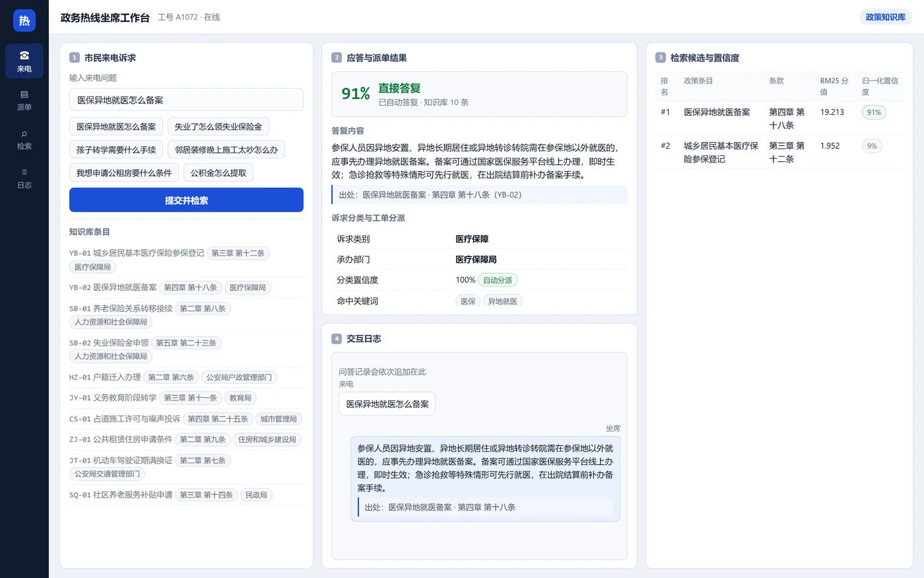Viewport: 924px width, 578px height.
Task: Click the 异地就医 keyword chip
Action: pos(503,301)
